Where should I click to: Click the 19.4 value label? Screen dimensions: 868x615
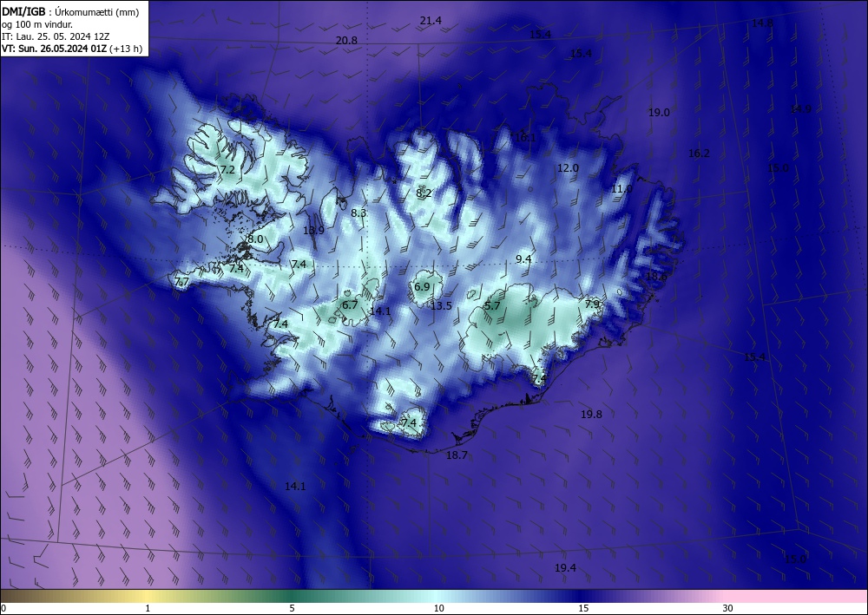(565, 567)
